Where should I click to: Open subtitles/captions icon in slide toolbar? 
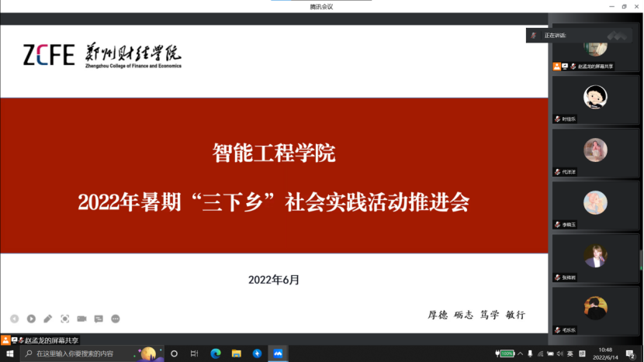pos(99,319)
